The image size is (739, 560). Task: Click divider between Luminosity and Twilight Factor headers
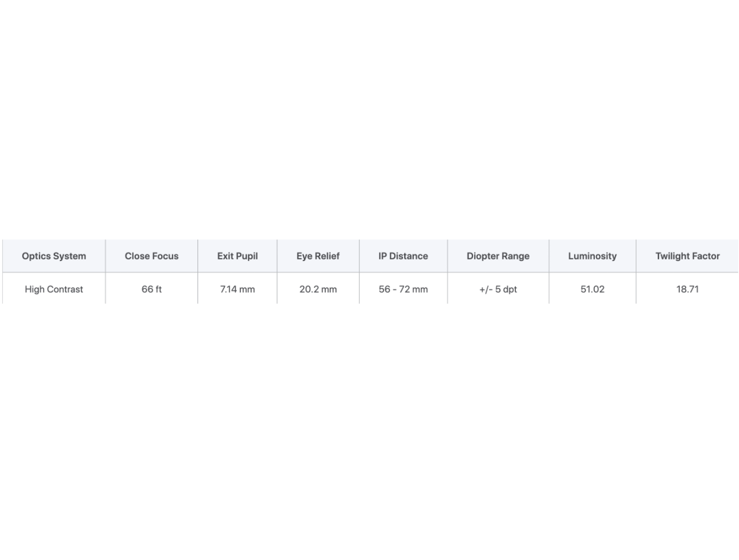tap(636, 256)
